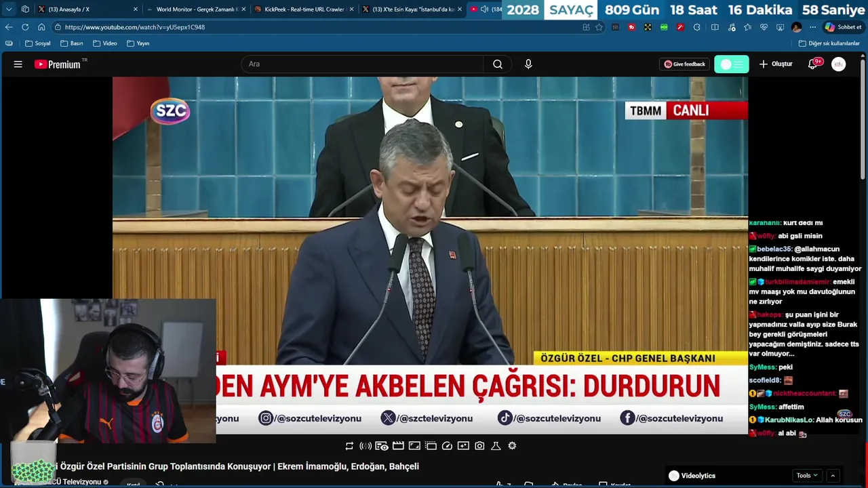
Task: Click the pop-up player window icon
Action: click(x=431, y=446)
